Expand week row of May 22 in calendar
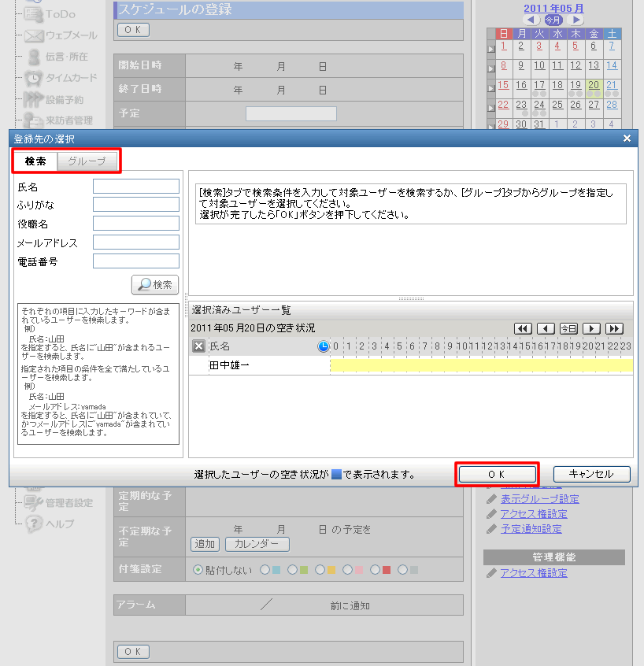 (x=491, y=108)
